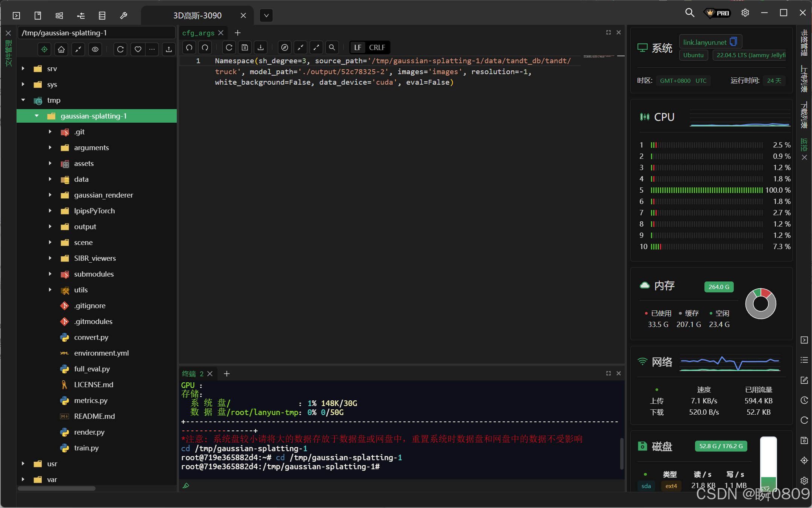Image resolution: width=812 pixels, height=508 pixels.
Task: Click the terminal vertical scrollbar
Action: point(622,453)
